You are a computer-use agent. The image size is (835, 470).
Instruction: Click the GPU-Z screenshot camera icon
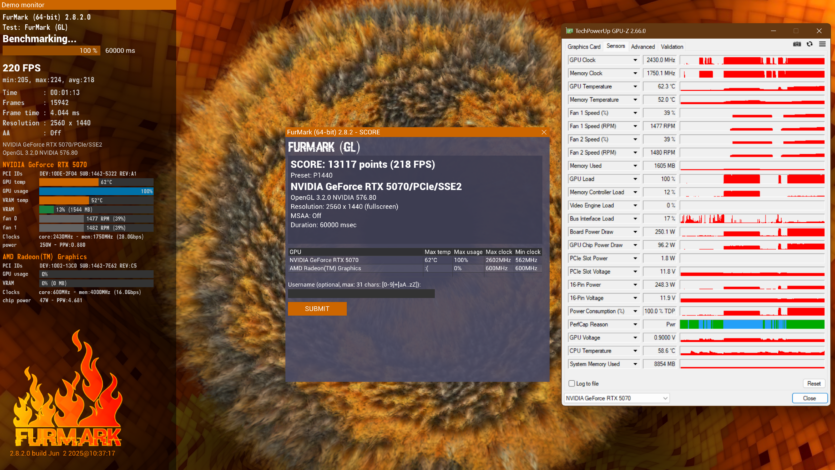[x=797, y=44]
